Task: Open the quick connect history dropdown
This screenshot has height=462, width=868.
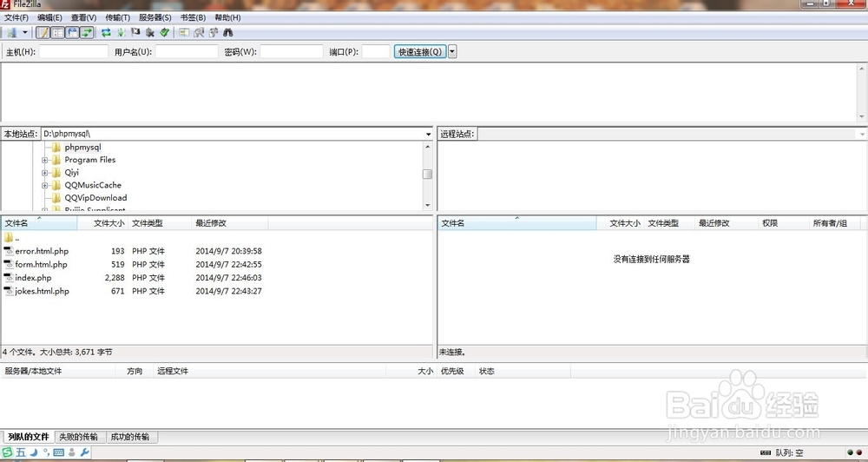Action: (452, 51)
